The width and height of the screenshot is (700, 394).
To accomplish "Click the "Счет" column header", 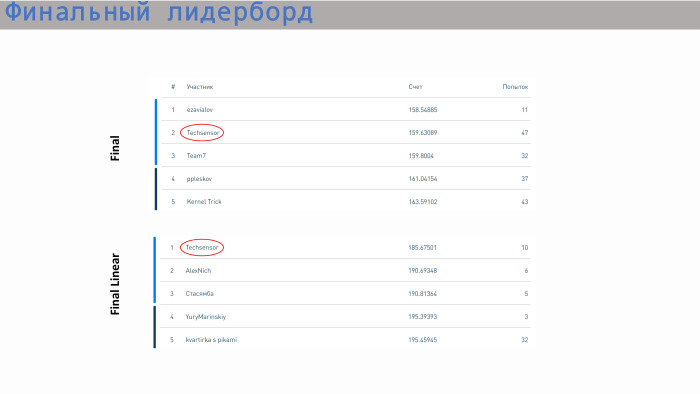I will point(415,87).
